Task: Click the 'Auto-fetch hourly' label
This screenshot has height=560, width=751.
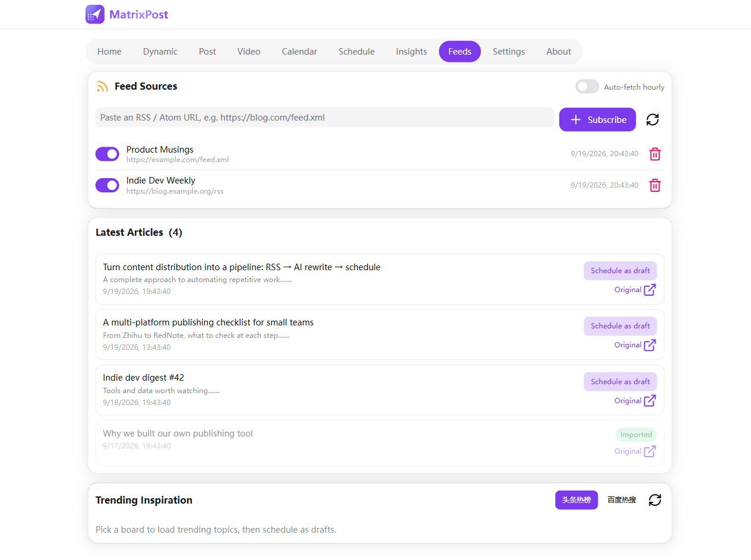Action: coord(634,87)
